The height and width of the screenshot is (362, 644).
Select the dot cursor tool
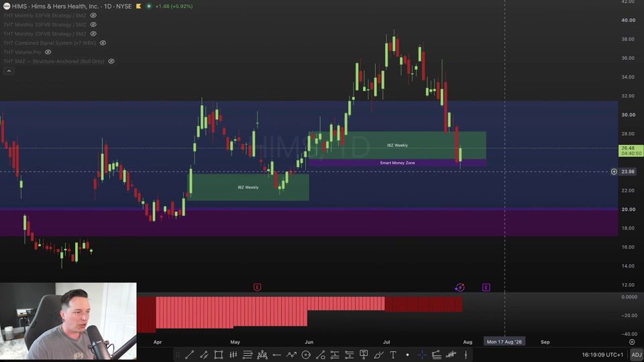point(407,355)
